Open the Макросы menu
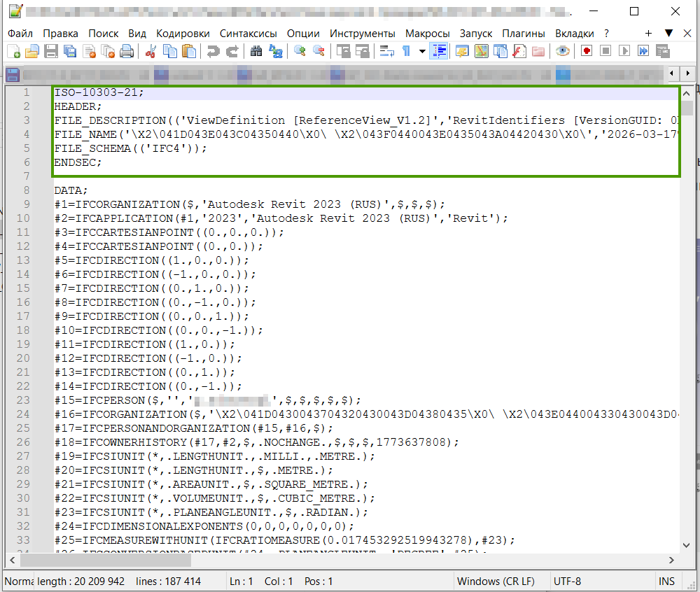Viewport: 700px width, 592px height. (427, 34)
